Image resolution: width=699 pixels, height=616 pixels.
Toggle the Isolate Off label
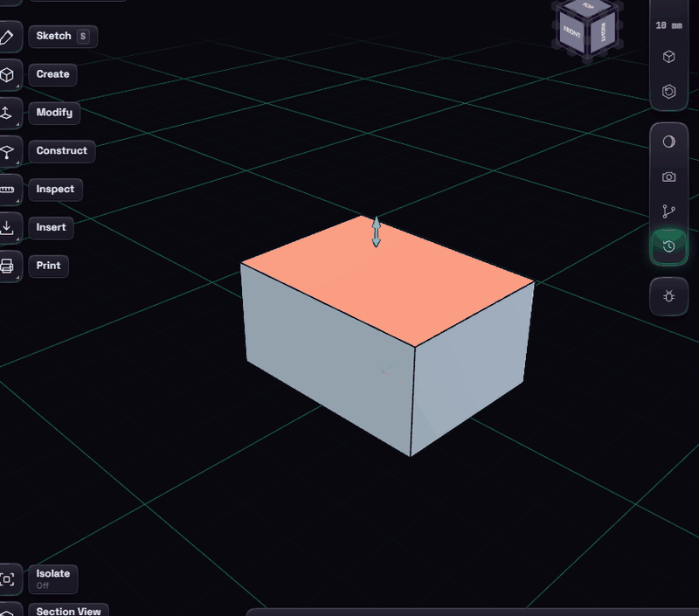[53, 579]
